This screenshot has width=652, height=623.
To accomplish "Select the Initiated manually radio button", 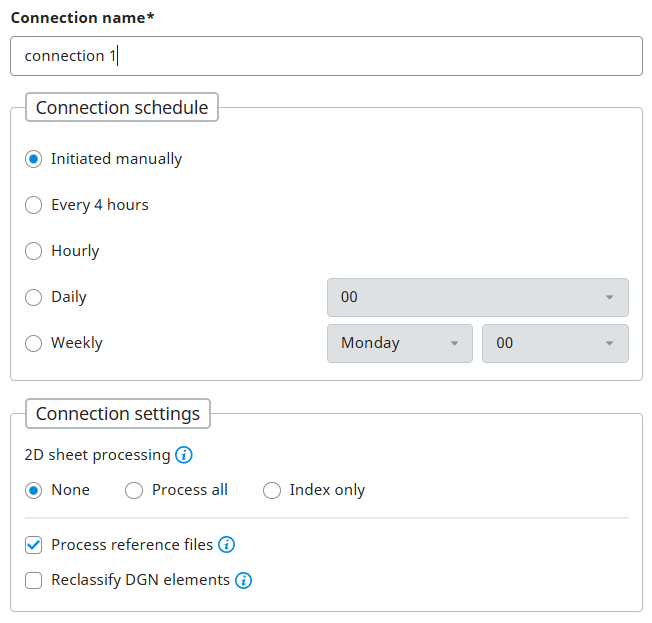I will (x=34, y=159).
